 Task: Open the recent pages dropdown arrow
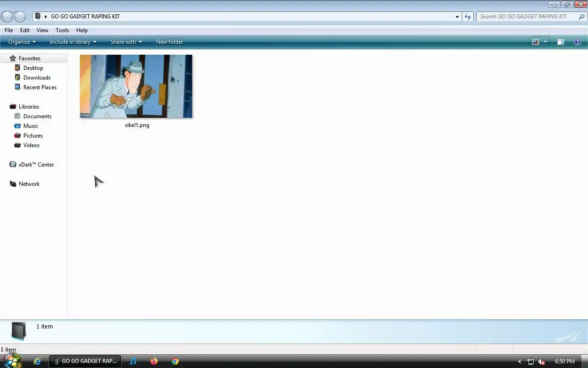pos(28,17)
